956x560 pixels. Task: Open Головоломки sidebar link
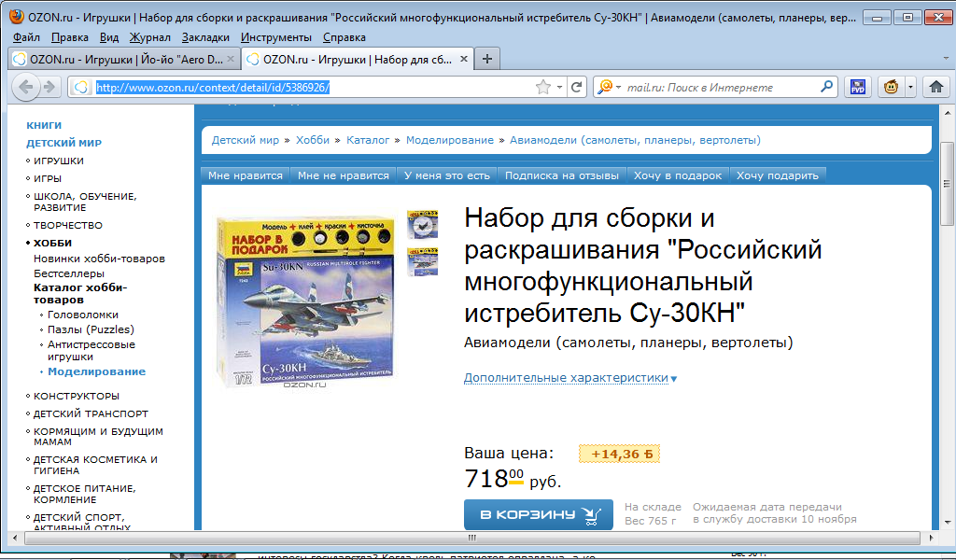coord(83,315)
